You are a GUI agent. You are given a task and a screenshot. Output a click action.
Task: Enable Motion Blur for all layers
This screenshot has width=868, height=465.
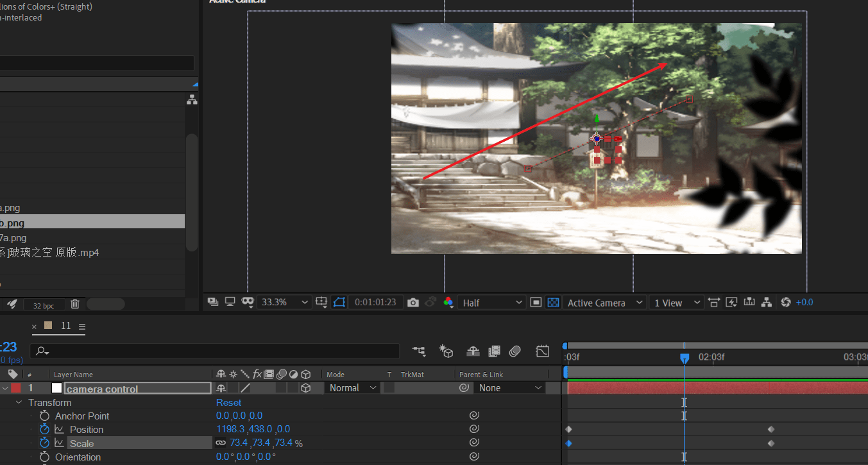pos(515,351)
